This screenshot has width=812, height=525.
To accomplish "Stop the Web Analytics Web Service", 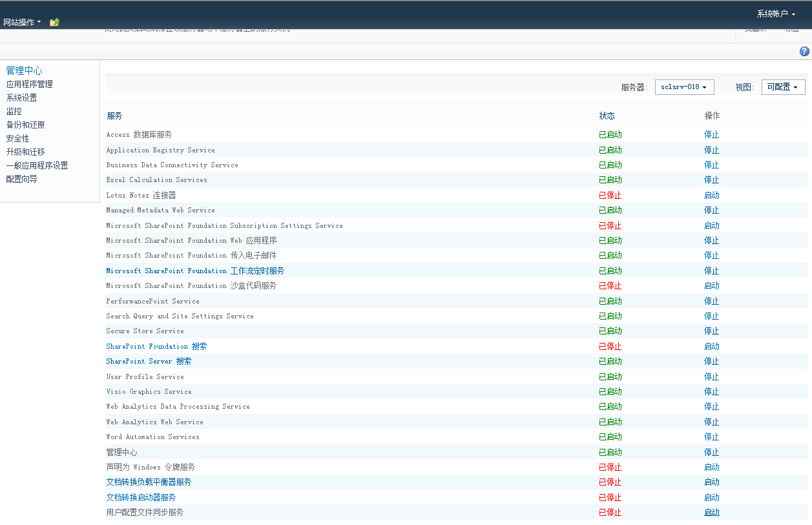I will tap(711, 422).
